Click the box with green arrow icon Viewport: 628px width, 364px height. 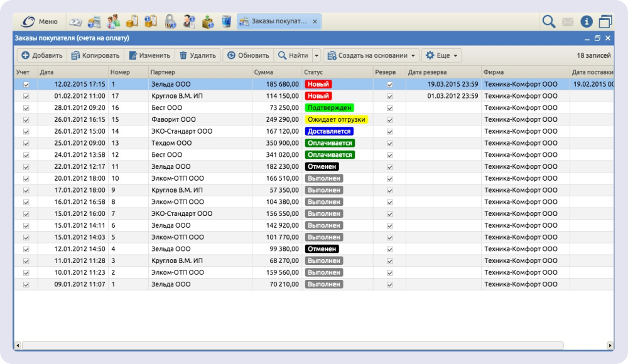(208, 22)
